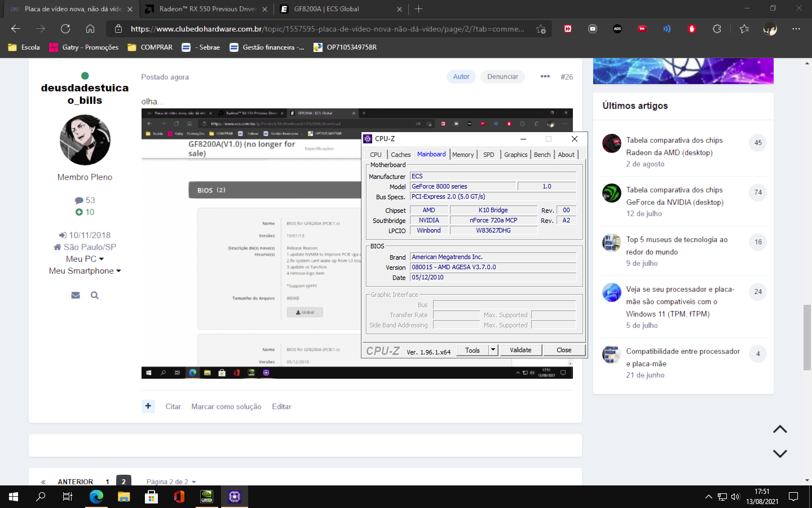Screen dimensions: 812x508
Task: Click the Denunciar button on the post
Action: [x=502, y=77]
